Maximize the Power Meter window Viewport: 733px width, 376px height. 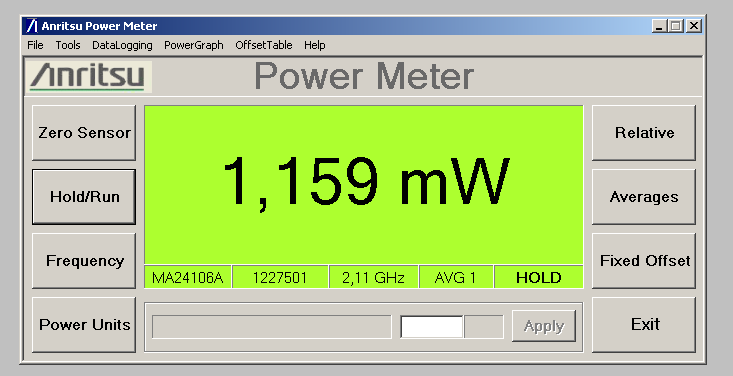(676, 26)
